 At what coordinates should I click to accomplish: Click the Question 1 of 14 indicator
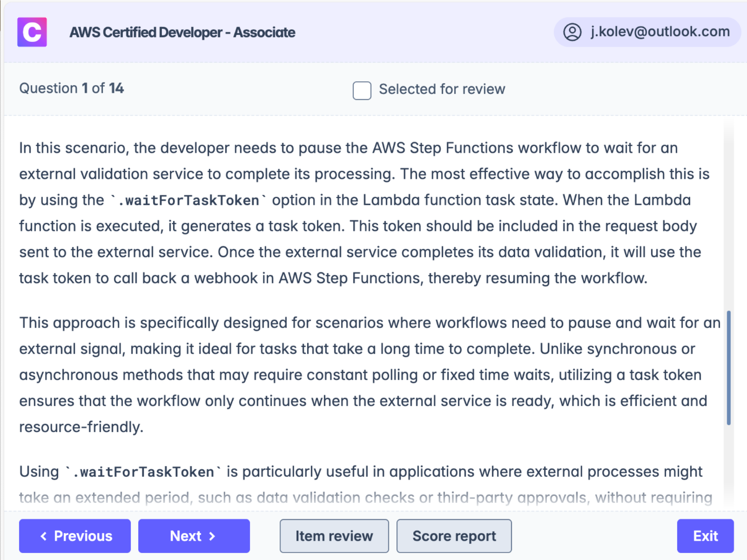71,88
